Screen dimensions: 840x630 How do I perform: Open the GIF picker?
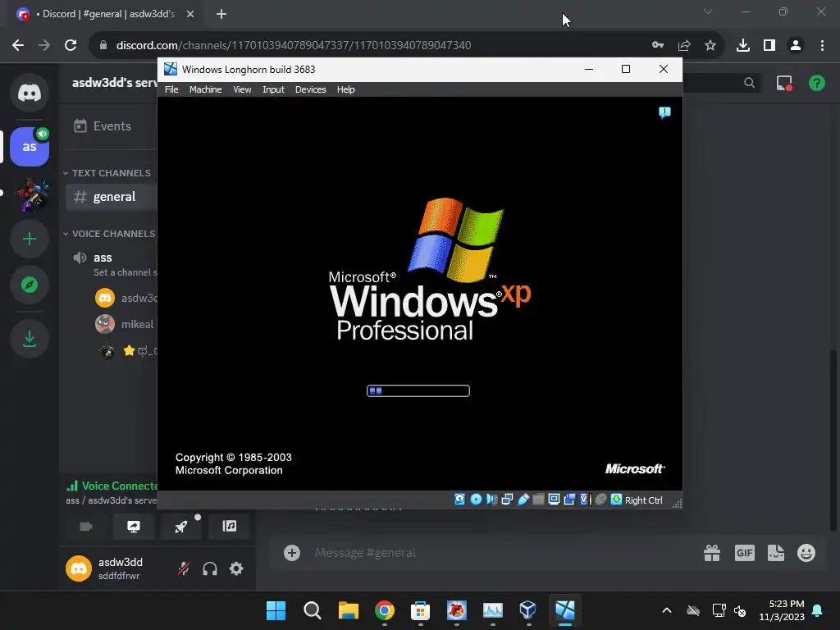(x=745, y=553)
